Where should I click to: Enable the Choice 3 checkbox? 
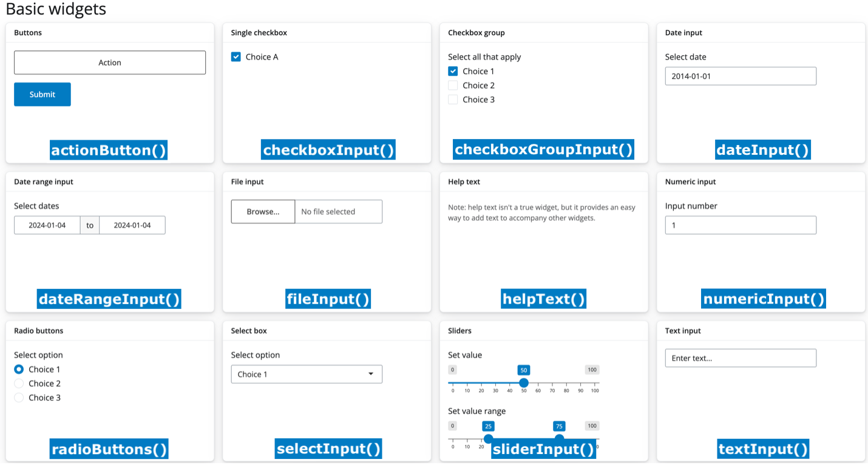(453, 100)
